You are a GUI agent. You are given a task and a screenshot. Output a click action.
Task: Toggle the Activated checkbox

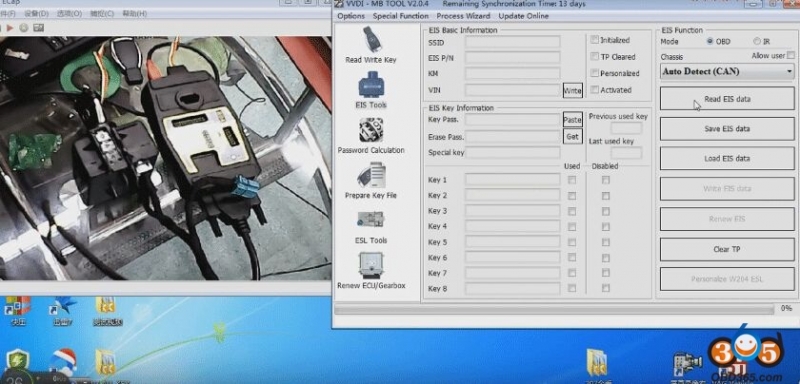pyautogui.click(x=594, y=90)
